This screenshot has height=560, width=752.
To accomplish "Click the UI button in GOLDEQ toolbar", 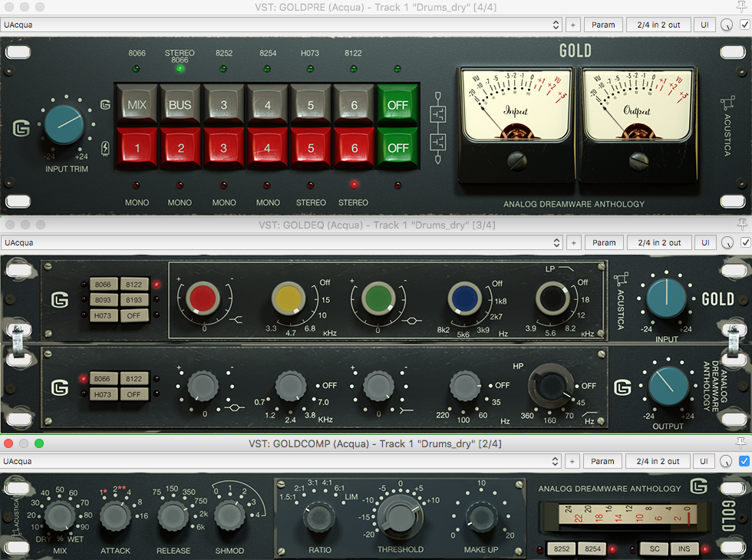I will pos(705,242).
